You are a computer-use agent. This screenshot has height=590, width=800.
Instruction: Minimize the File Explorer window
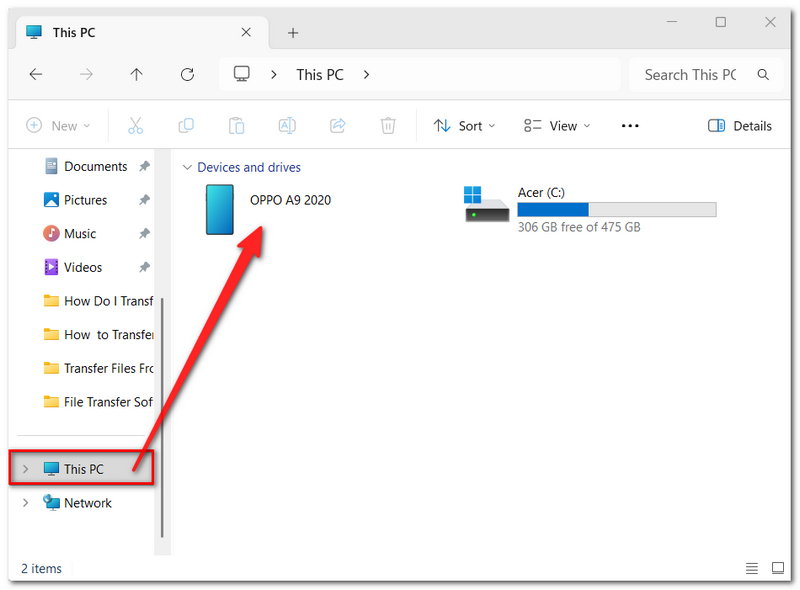tap(671, 22)
